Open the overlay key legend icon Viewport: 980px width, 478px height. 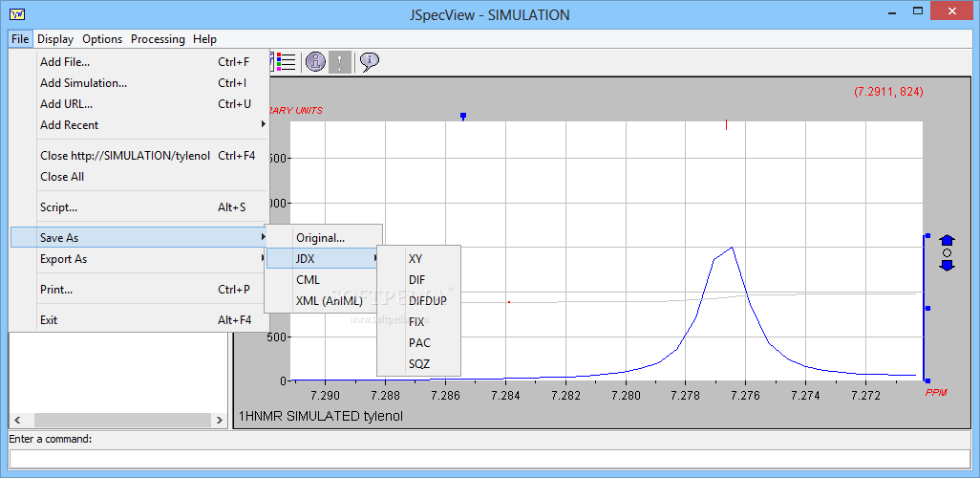(286, 61)
